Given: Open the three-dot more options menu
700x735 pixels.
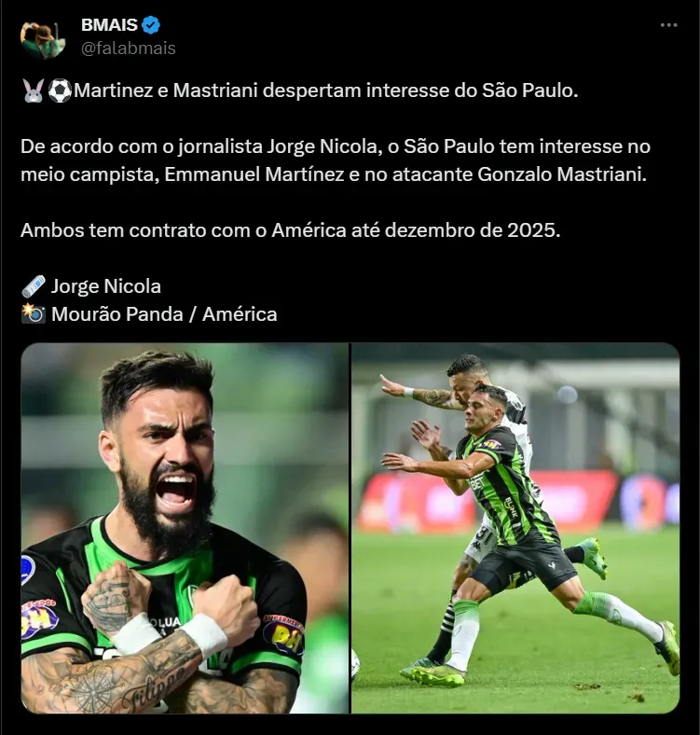Looking at the screenshot, I should 668,25.
